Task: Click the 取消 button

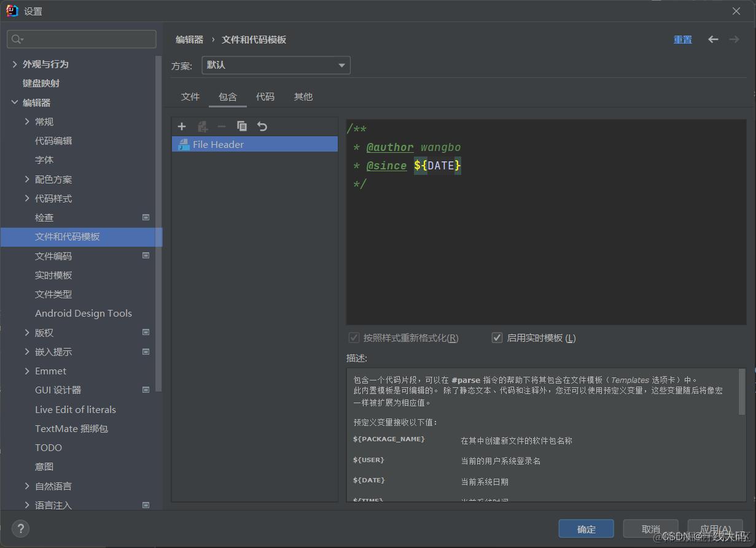Action: [650, 529]
